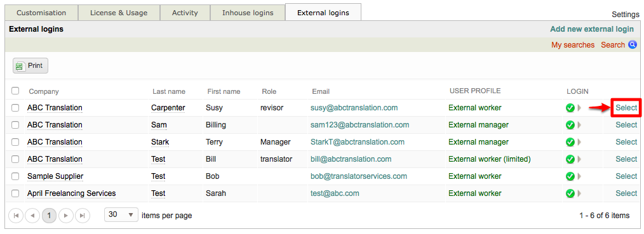Viewport: 644px width, 234px height.
Task: Jump to last page of results
Action: [x=83, y=215]
